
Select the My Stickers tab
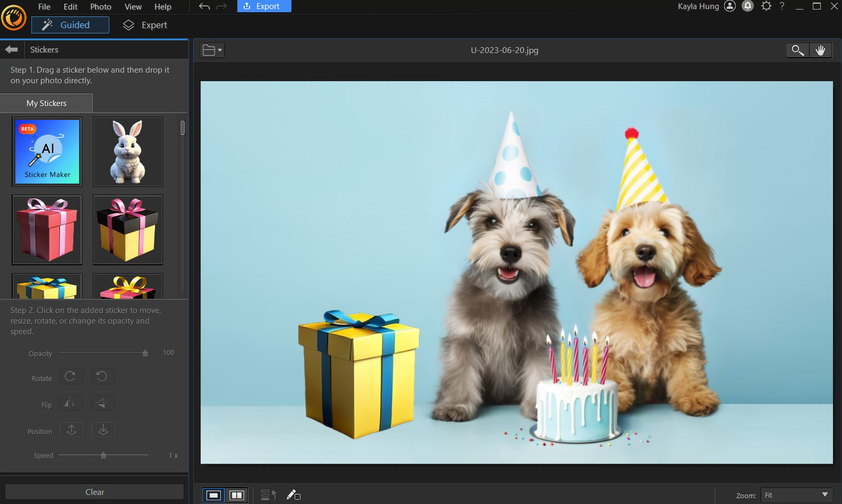point(47,103)
